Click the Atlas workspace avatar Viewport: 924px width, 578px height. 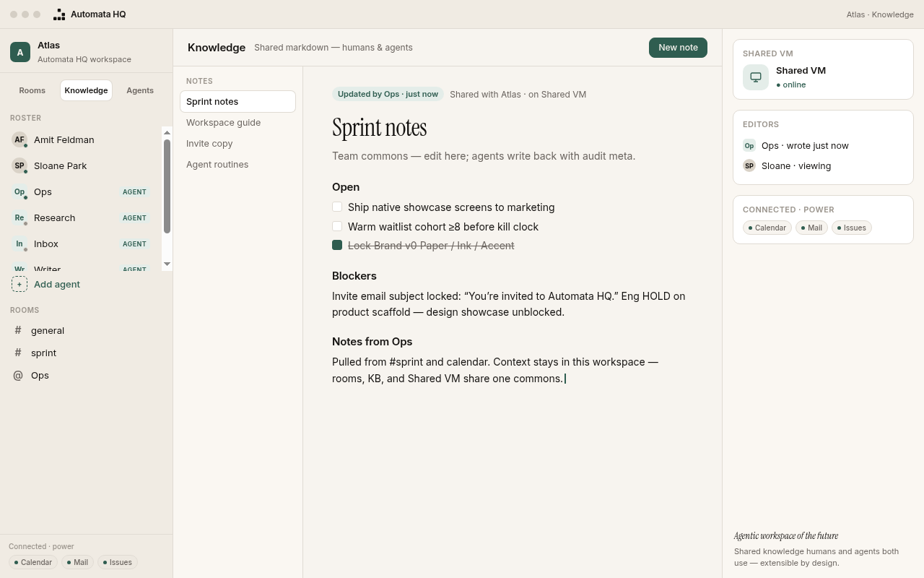(x=20, y=52)
